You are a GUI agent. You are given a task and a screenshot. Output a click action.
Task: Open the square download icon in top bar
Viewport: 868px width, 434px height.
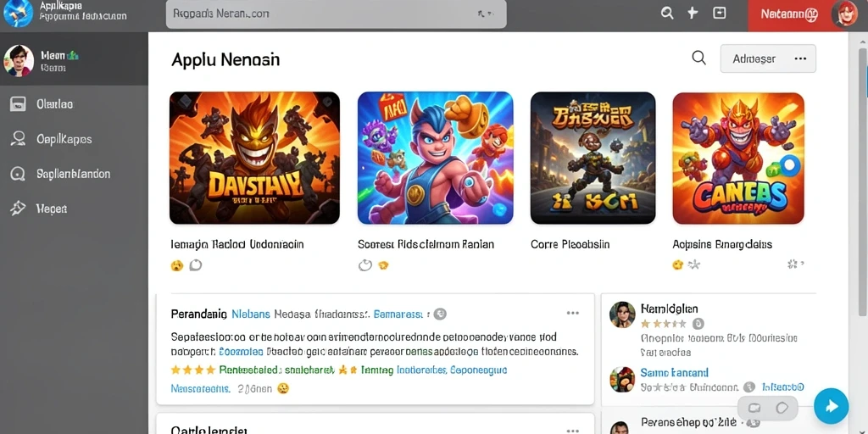point(719,14)
